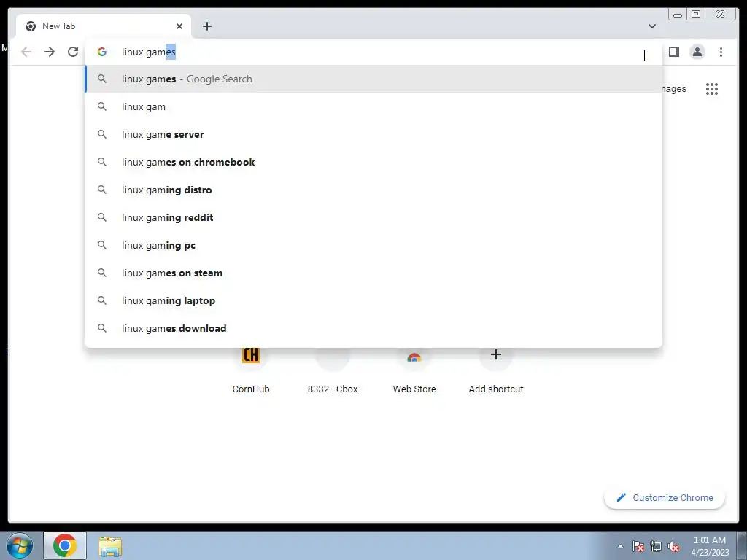Click the Customize Chrome button

click(665, 497)
